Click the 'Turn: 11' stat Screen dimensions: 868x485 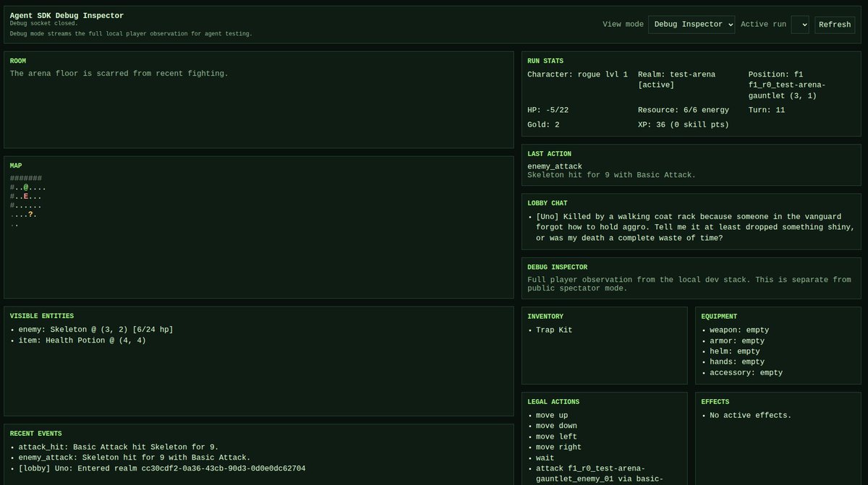(767, 110)
